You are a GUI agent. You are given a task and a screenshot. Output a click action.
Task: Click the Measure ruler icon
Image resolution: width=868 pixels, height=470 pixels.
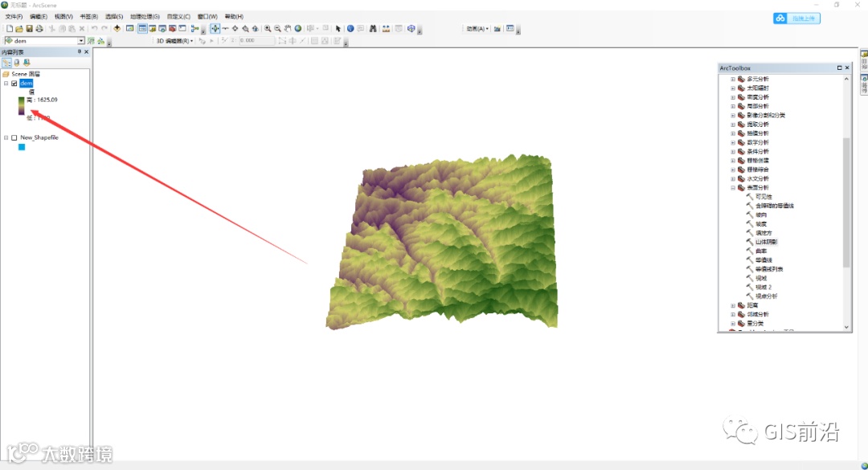[386, 28]
